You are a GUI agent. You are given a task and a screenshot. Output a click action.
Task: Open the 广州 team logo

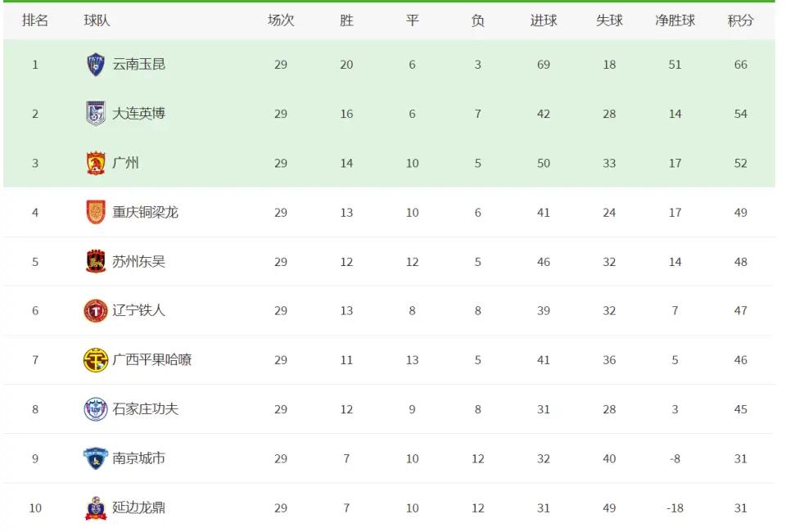[x=95, y=163]
